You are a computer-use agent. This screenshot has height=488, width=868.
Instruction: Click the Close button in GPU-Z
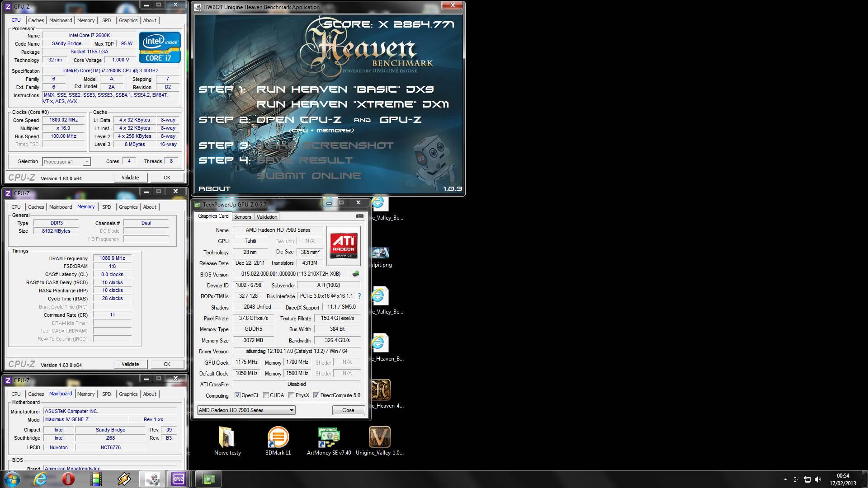point(348,410)
